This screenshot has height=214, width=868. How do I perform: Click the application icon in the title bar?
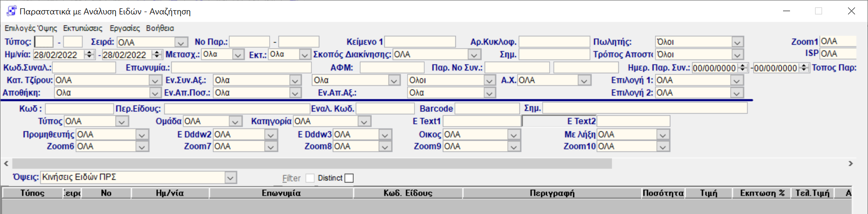(x=11, y=11)
